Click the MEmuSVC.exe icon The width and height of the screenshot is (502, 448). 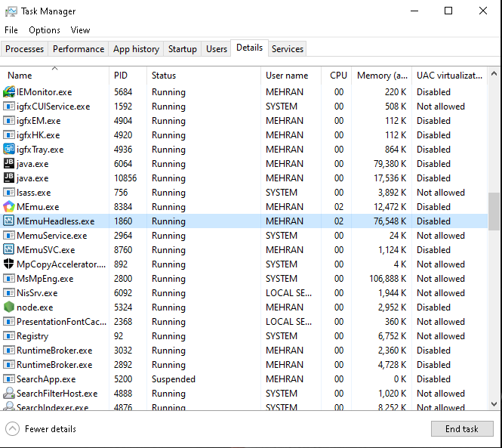point(8,249)
